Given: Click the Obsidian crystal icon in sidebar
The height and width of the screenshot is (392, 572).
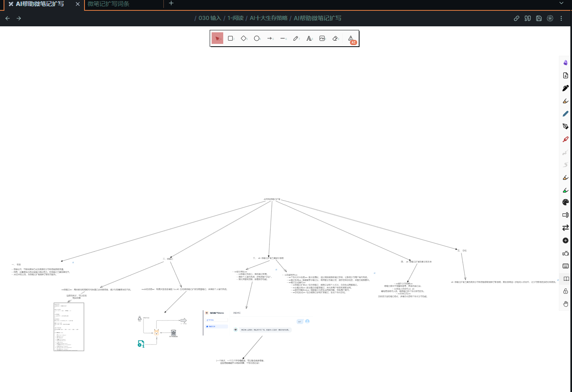Looking at the screenshot, I should [x=565, y=63].
